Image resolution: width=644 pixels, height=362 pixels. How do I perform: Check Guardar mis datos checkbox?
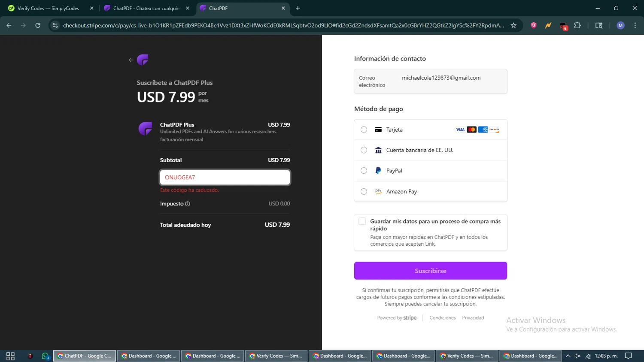[x=362, y=221]
